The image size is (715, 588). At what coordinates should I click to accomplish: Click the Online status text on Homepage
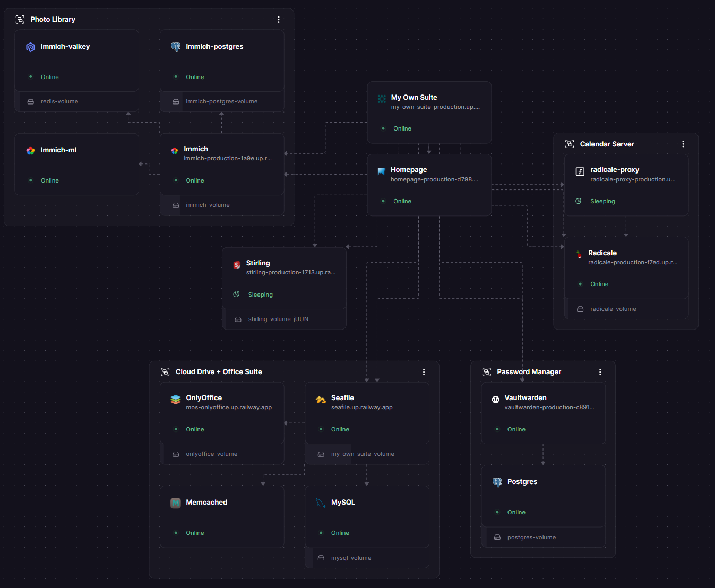[402, 202]
